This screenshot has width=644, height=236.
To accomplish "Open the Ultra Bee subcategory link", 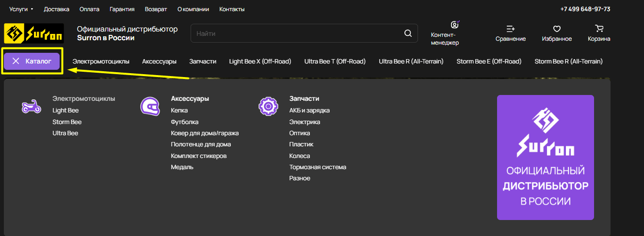I will click(65, 133).
